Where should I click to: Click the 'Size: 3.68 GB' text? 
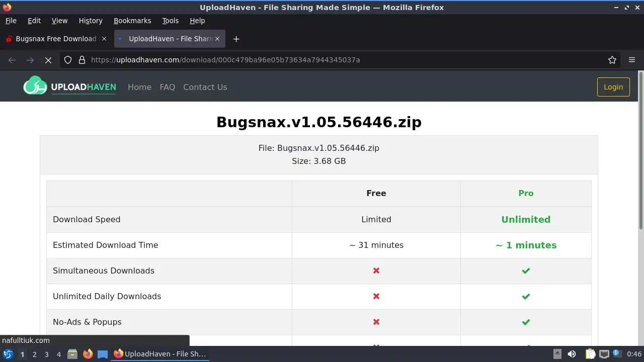click(319, 161)
